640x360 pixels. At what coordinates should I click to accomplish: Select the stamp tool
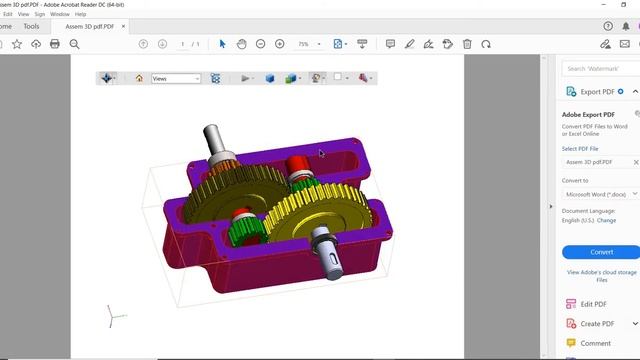(x=448, y=44)
